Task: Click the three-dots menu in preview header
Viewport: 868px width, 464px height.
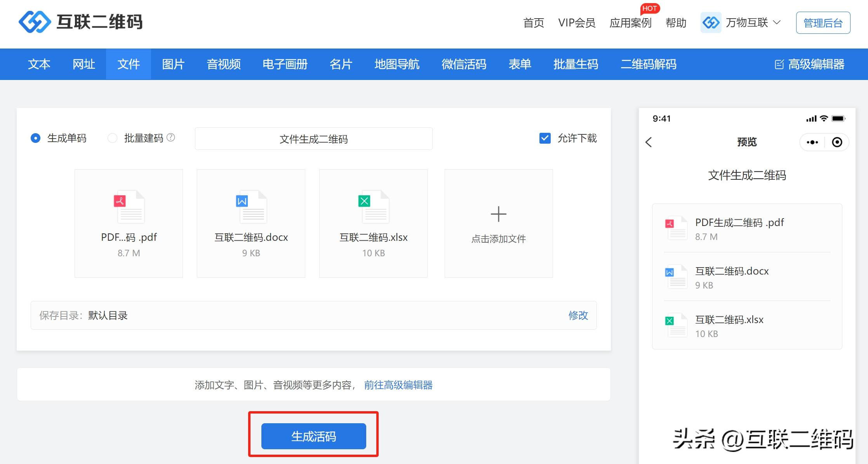Action: click(x=812, y=142)
